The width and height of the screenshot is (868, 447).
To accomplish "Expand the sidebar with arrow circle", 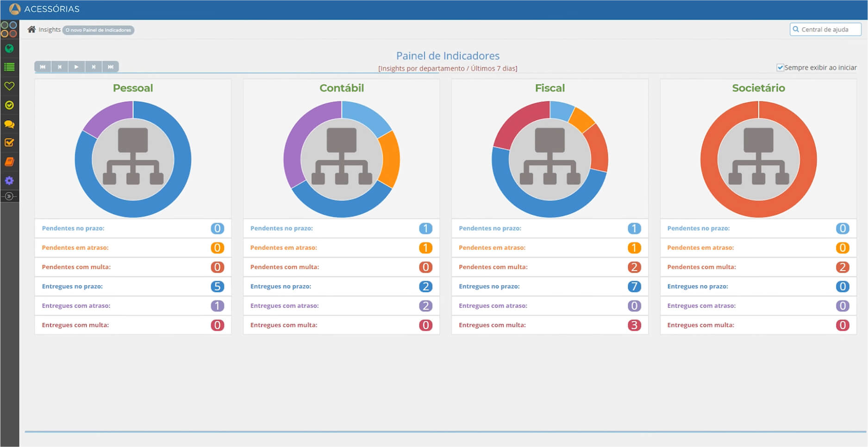I will 9,196.
